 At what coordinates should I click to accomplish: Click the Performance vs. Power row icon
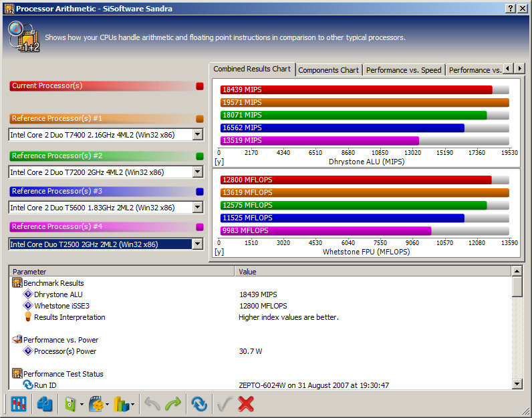17,339
